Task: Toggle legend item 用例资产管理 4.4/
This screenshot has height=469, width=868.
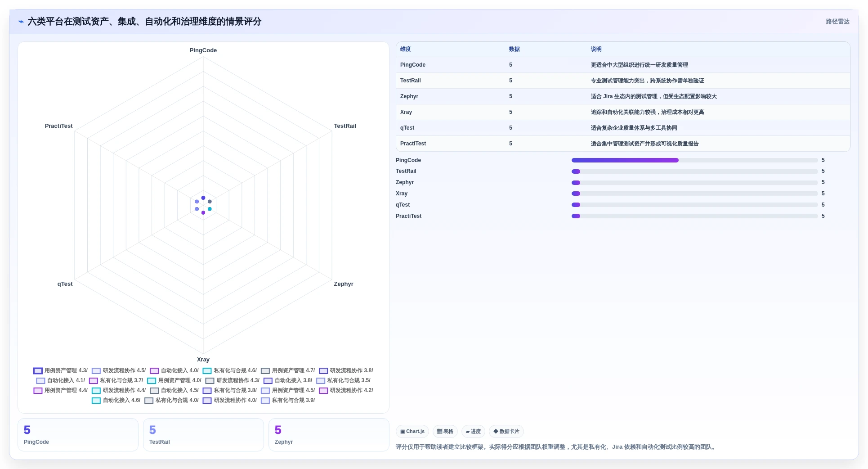Action: [61, 391]
